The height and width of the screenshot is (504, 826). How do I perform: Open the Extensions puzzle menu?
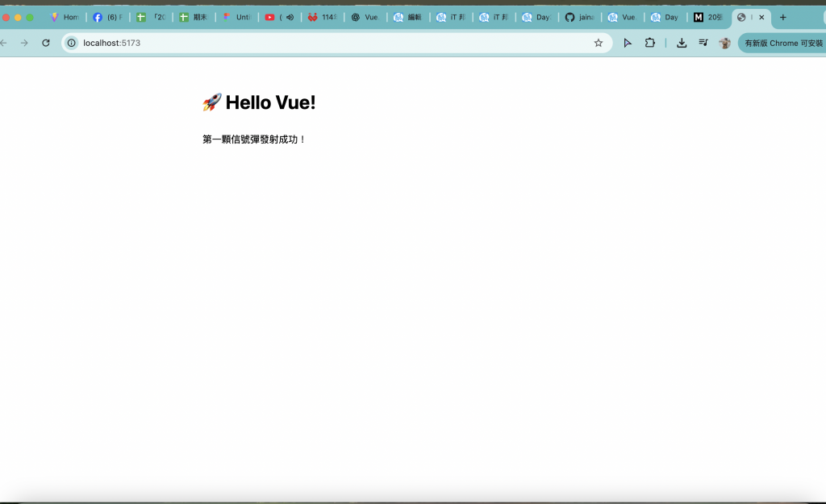pos(650,43)
